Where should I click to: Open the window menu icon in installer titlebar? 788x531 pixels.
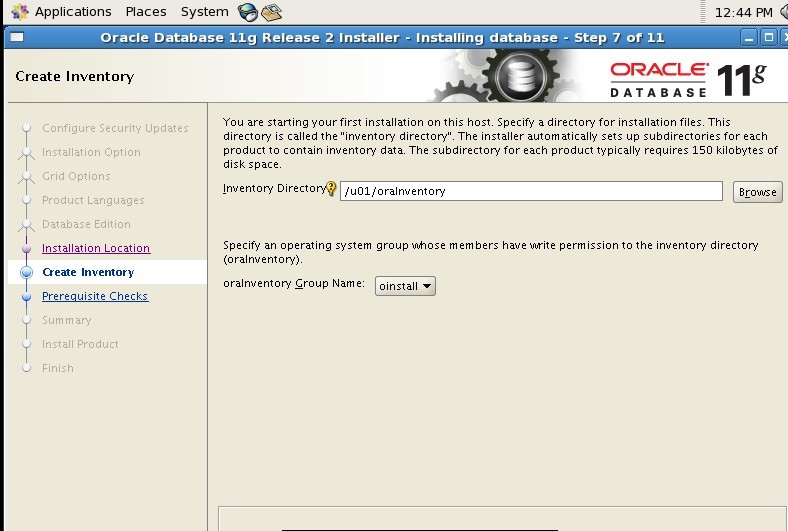click(x=17, y=37)
